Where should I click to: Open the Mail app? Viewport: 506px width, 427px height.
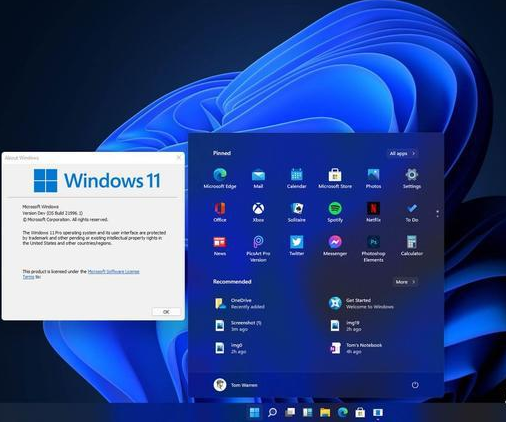pyautogui.click(x=258, y=178)
